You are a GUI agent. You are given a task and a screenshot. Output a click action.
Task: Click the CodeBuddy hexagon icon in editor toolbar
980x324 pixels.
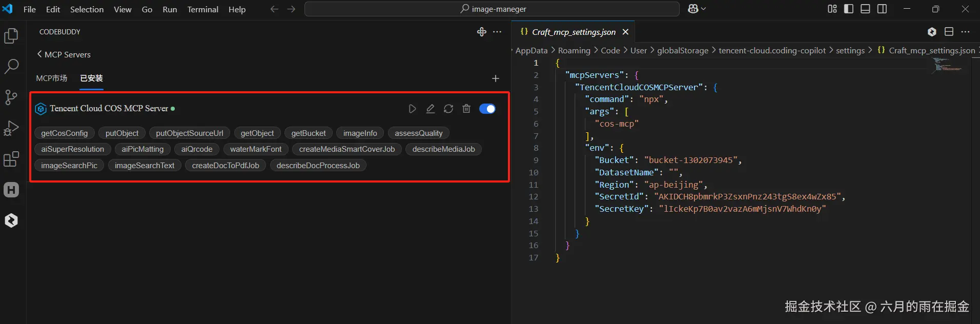click(932, 32)
